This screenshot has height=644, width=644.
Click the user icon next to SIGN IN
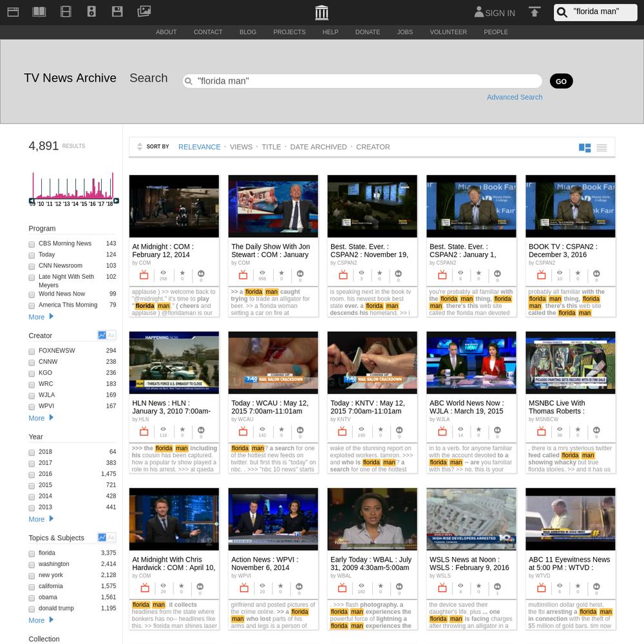click(479, 12)
